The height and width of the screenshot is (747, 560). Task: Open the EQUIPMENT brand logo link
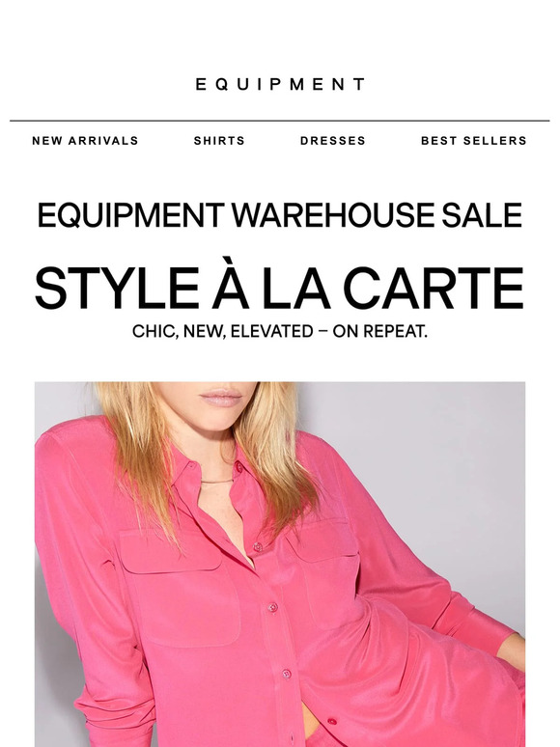280,84
